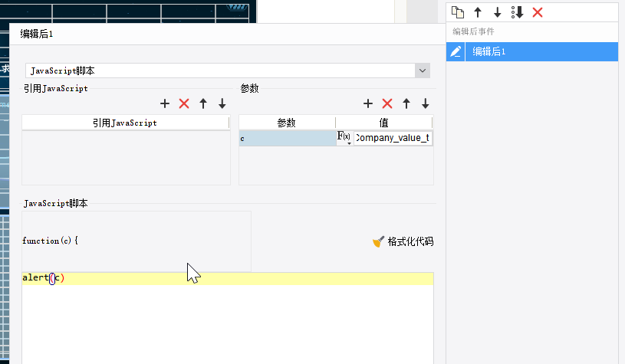Viewport: 625px width, 364px height.
Task: Open the JavaScript脚本 type dropdown
Action: tap(422, 71)
